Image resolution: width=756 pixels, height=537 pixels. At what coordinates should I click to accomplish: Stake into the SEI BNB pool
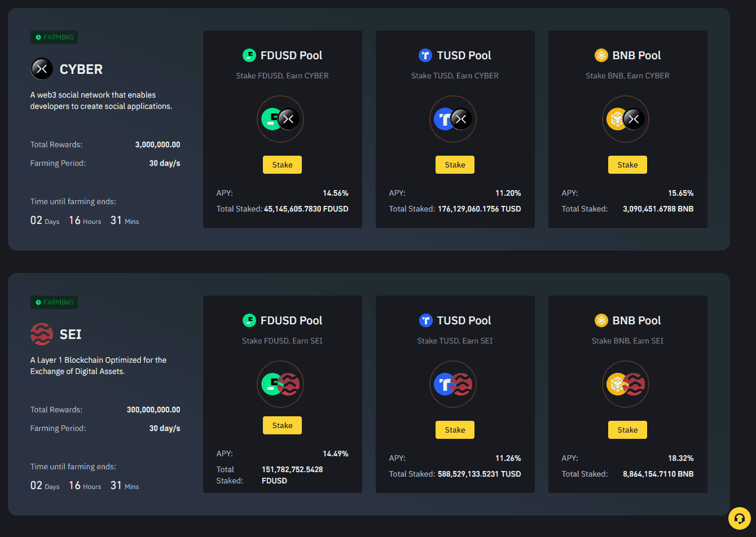point(627,429)
